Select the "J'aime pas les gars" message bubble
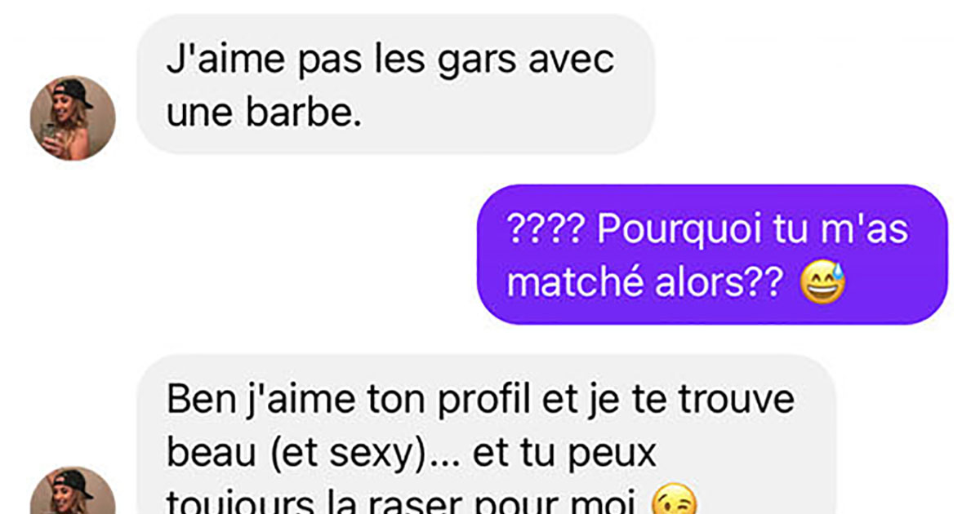This screenshot has height=514, width=980. (x=395, y=84)
